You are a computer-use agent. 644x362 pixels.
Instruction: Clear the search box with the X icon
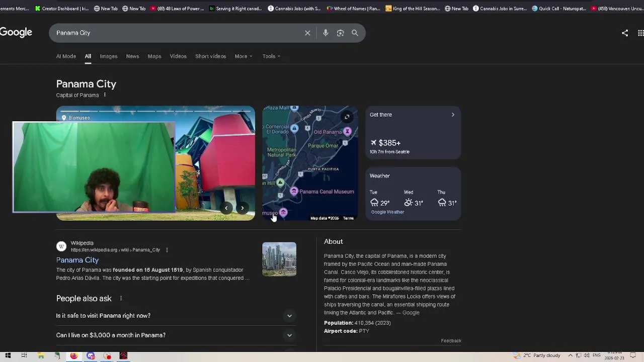(x=307, y=33)
